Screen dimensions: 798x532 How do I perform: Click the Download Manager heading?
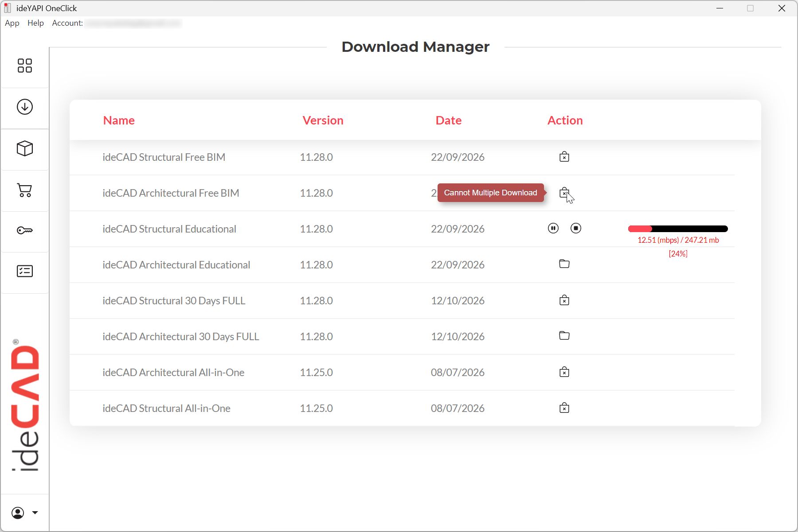coord(415,47)
